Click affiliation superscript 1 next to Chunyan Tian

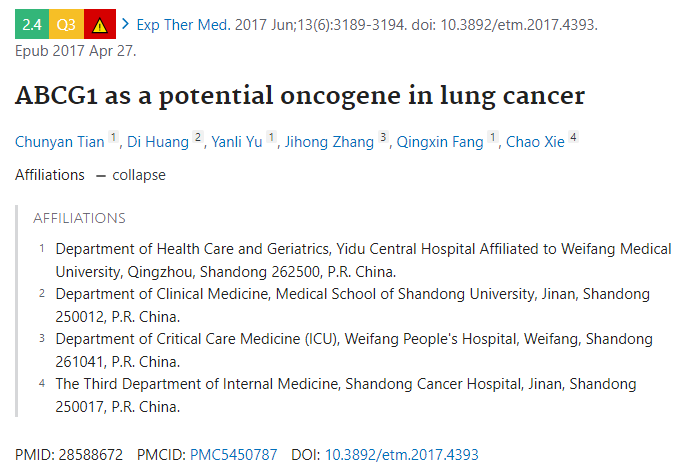click(113, 137)
